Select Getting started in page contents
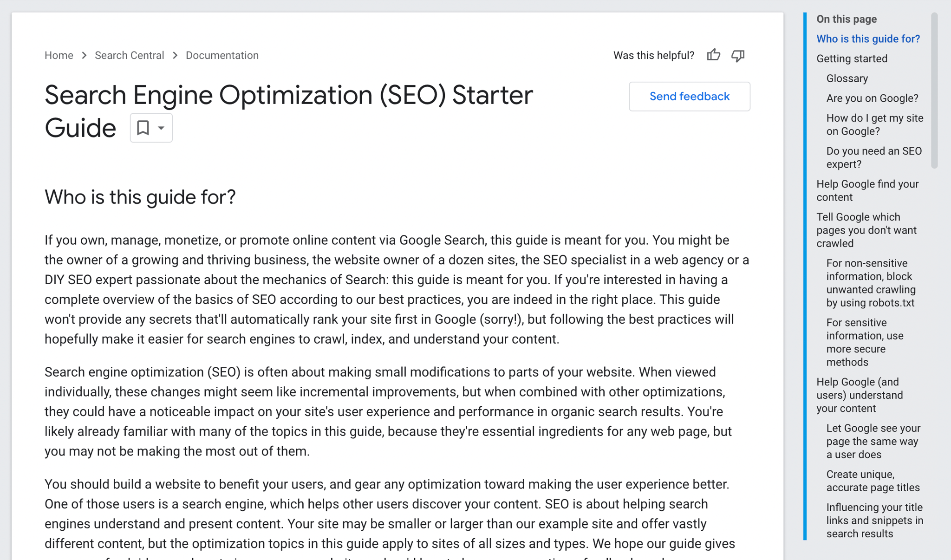The height and width of the screenshot is (560, 951). 852,59
